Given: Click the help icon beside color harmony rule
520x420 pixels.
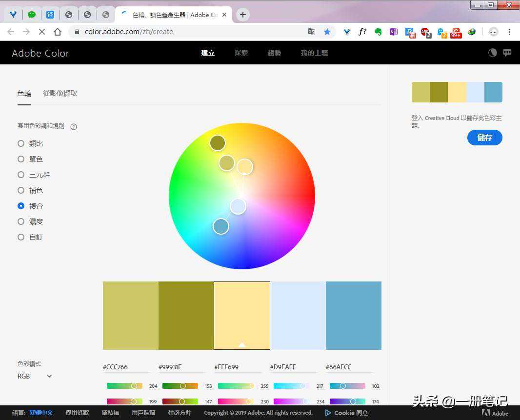Looking at the screenshot, I should (74, 127).
